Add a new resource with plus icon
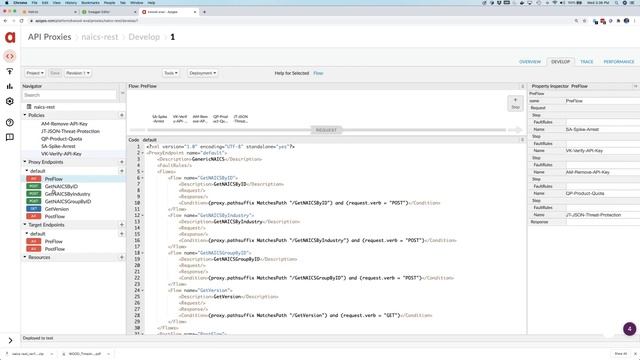The width and height of the screenshot is (640, 360). pyautogui.click(x=122, y=257)
